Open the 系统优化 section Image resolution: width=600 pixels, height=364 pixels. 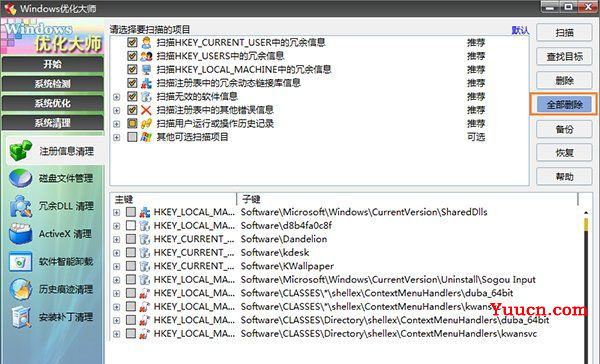(x=52, y=103)
